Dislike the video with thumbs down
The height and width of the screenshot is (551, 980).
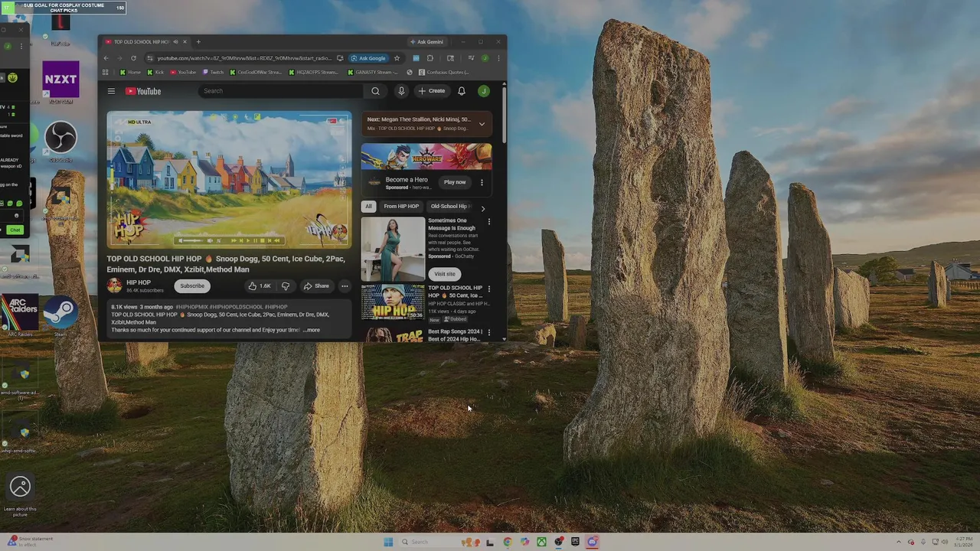(x=286, y=286)
